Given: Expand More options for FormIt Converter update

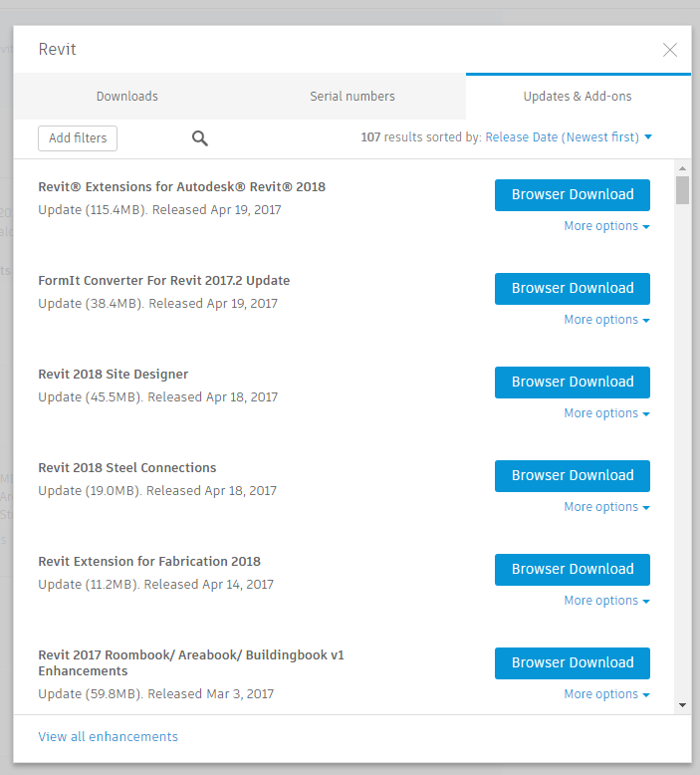Looking at the screenshot, I should pyautogui.click(x=606, y=320).
